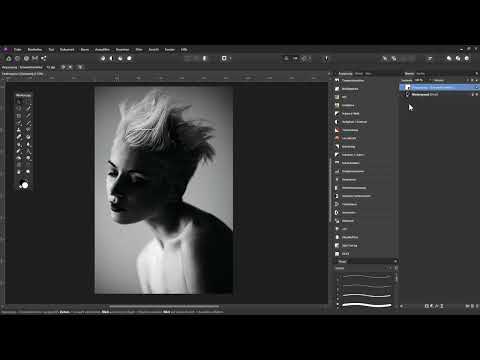The height and width of the screenshot is (360, 480).
Task: Click the brush panel vertical scrollbar
Action: (x=396, y=277)
